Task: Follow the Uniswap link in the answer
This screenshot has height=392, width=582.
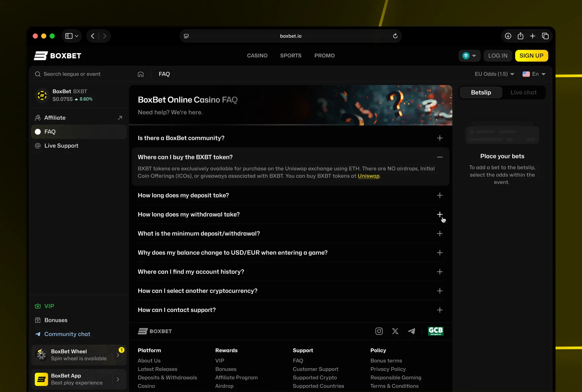Action: 368,176
